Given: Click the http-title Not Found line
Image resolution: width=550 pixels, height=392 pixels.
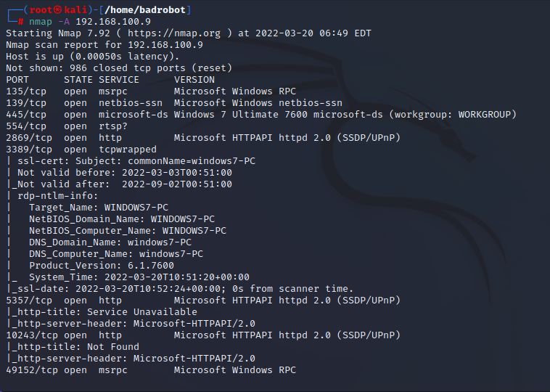Looking at the screenshot, I should [x=73, y=347].
